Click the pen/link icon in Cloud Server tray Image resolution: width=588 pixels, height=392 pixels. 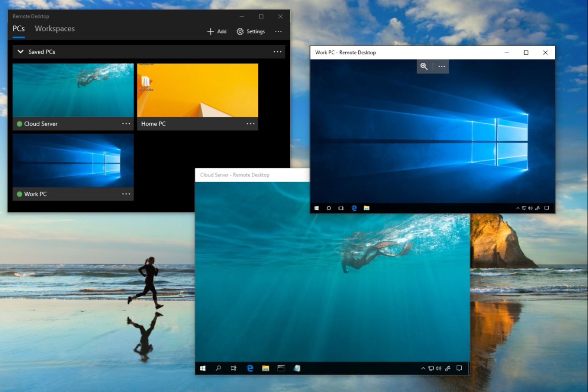[x=448, y=368]
